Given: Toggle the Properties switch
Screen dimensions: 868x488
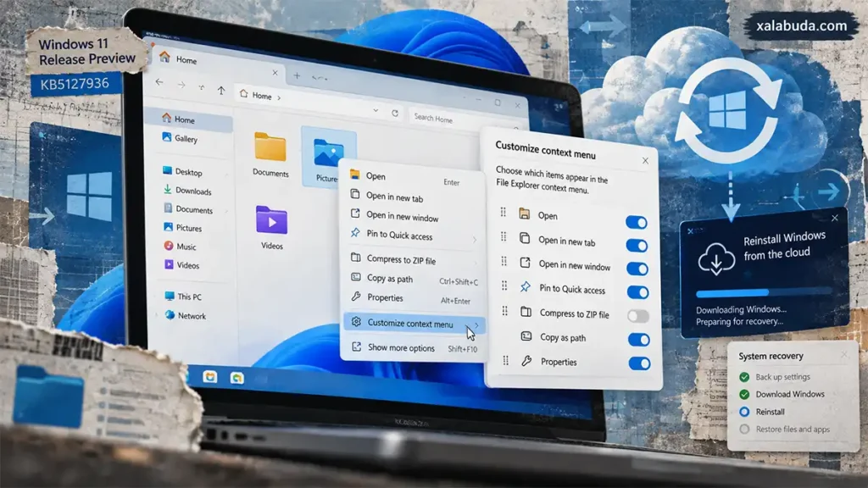Looking at the screenshot, I should click(x=639, y=363).
